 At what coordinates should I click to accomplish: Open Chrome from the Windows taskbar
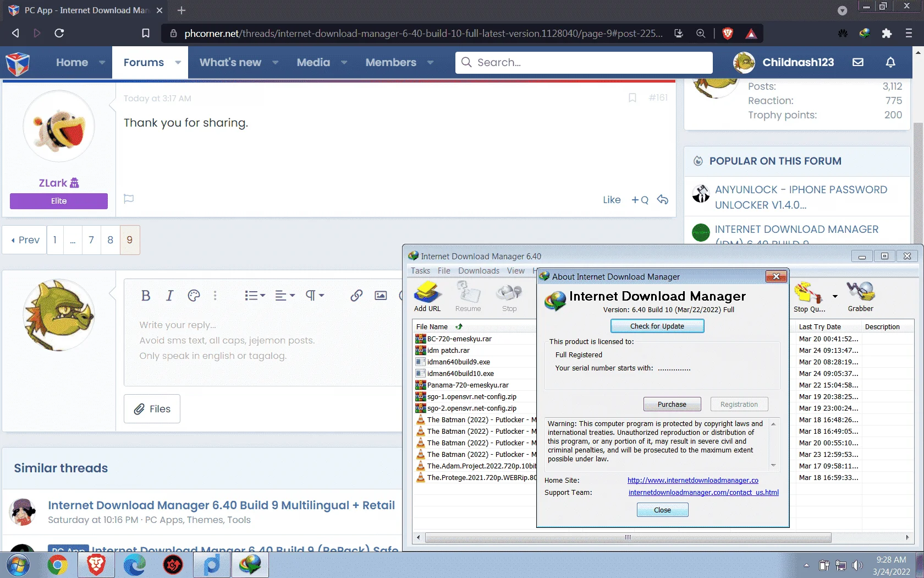[x=57, y=565]
